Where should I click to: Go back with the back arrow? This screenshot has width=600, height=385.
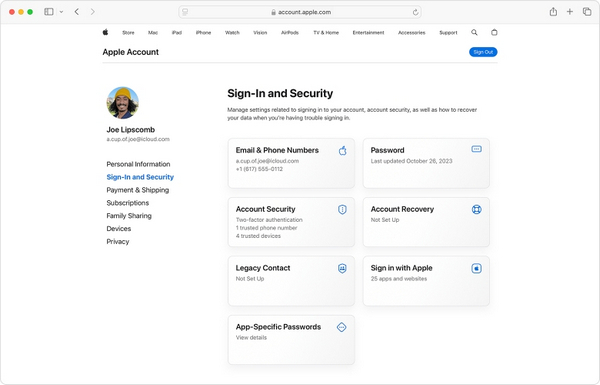click(77, 12)
